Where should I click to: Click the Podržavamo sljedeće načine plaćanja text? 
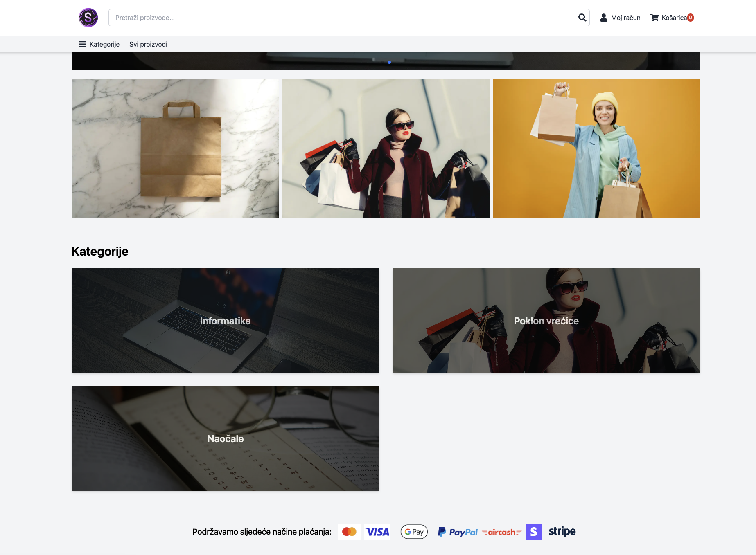[262, 532]
